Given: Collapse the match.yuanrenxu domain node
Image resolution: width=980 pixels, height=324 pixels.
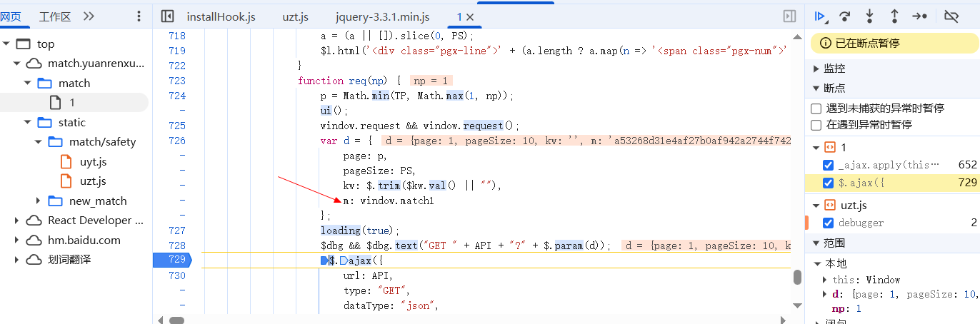Looking at the screenshot, I should coord(16,64).
